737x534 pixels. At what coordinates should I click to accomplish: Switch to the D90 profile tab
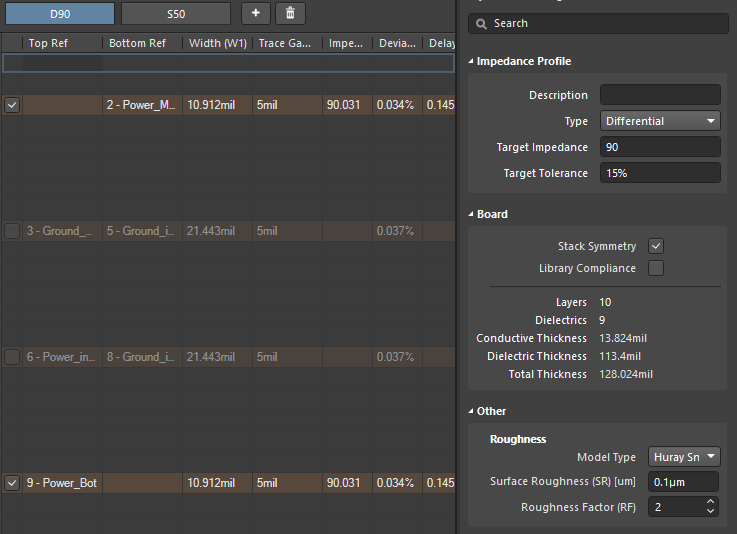pyautogui.click(x=59, y=13)
